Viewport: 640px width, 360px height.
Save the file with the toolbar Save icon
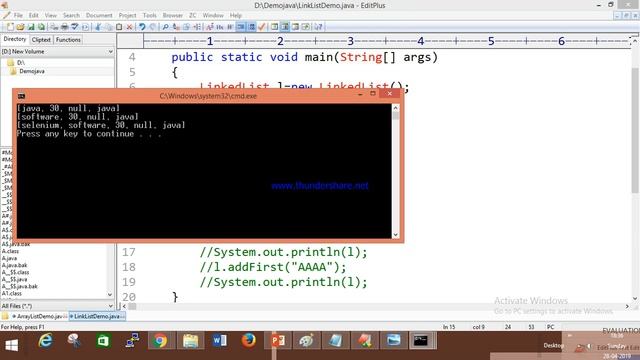point(31,27)
